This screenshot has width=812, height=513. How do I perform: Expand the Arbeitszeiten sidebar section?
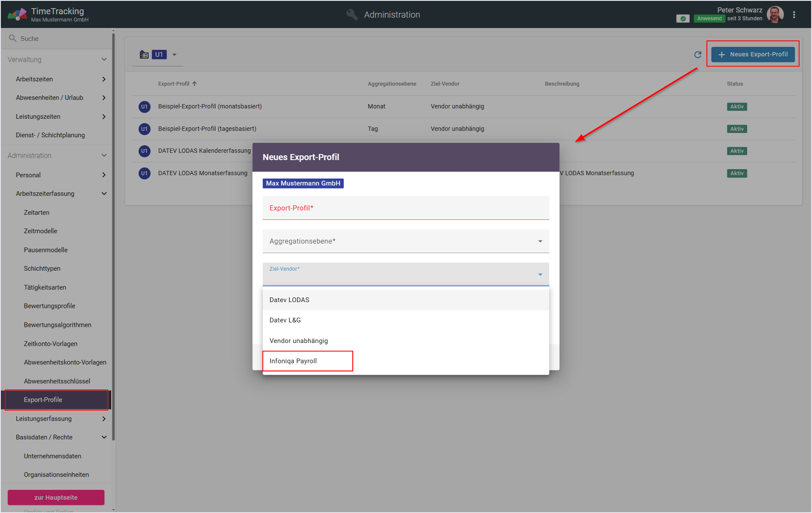click(x=104, y=79)
